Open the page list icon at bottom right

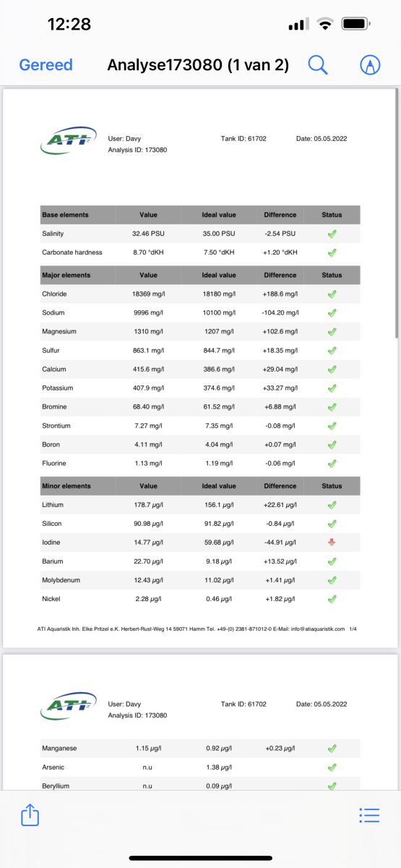pos(369,815)
